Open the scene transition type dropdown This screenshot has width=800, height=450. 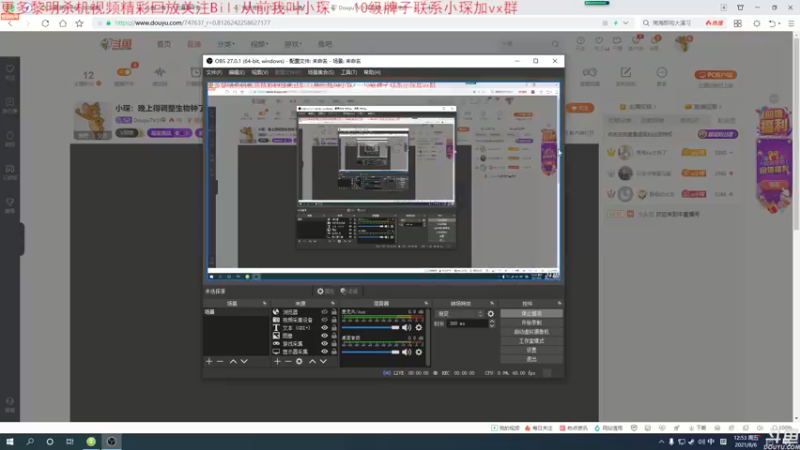[x=460, y=314]
